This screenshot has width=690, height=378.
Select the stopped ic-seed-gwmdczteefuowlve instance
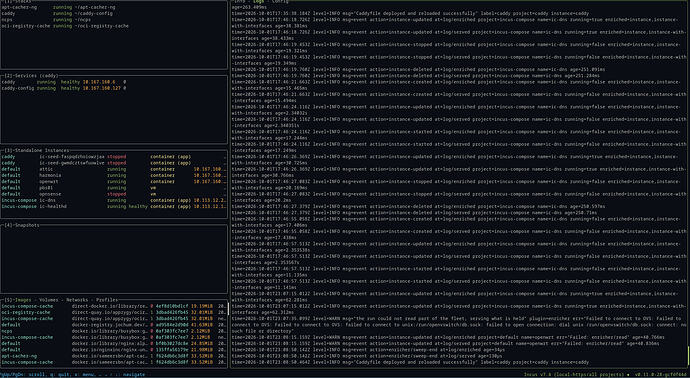click(114, 163)
